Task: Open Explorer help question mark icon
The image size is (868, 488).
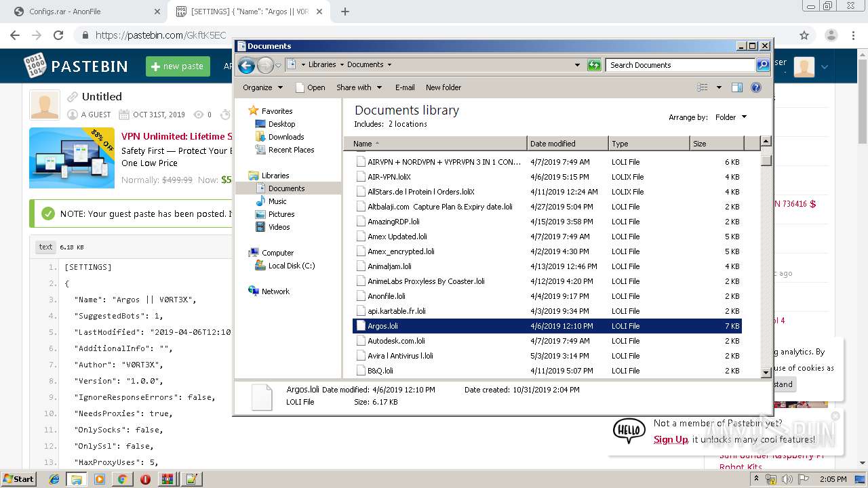Action: click(x=756, y=87)
